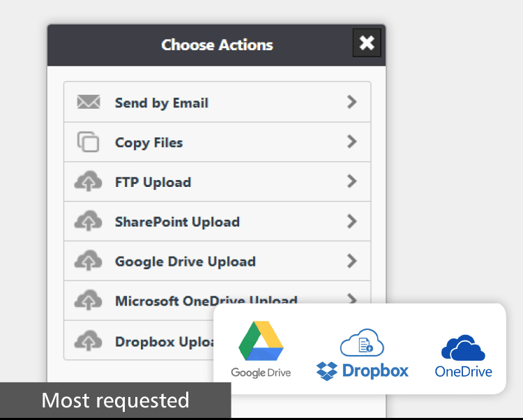Pick the SharePoint Upload action

coord(217,221)
